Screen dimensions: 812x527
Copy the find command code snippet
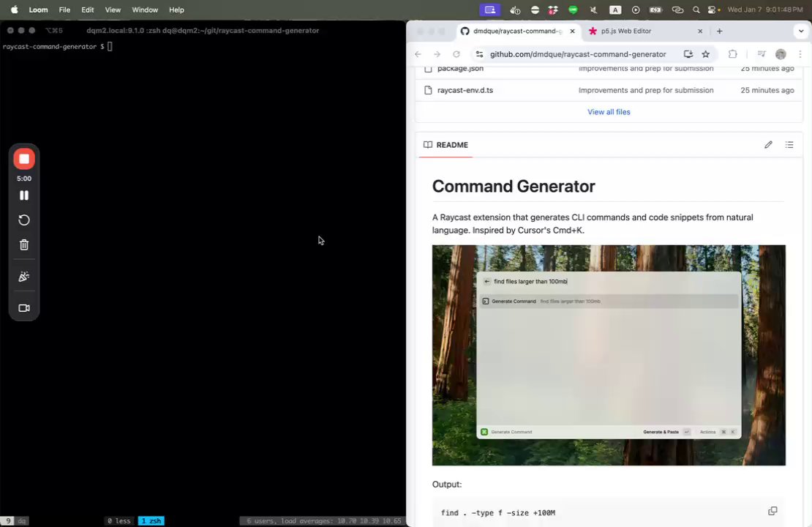(772, 512)
